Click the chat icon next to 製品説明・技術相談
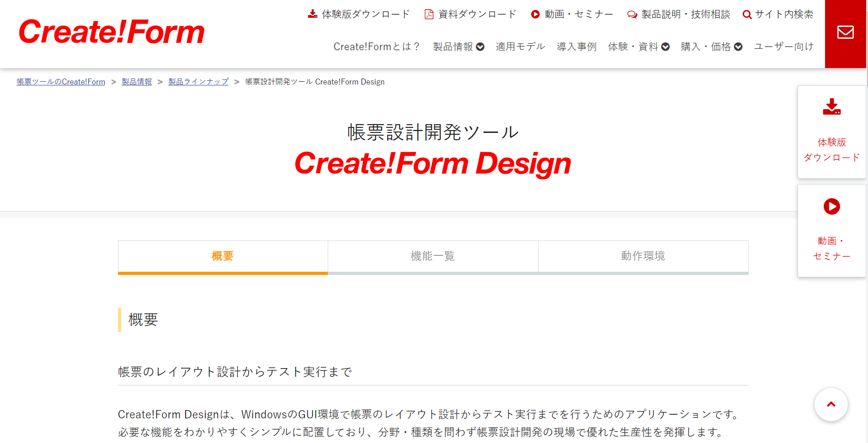Image resolution: width=868 pixels, height=443 pixels. (632, 14)
